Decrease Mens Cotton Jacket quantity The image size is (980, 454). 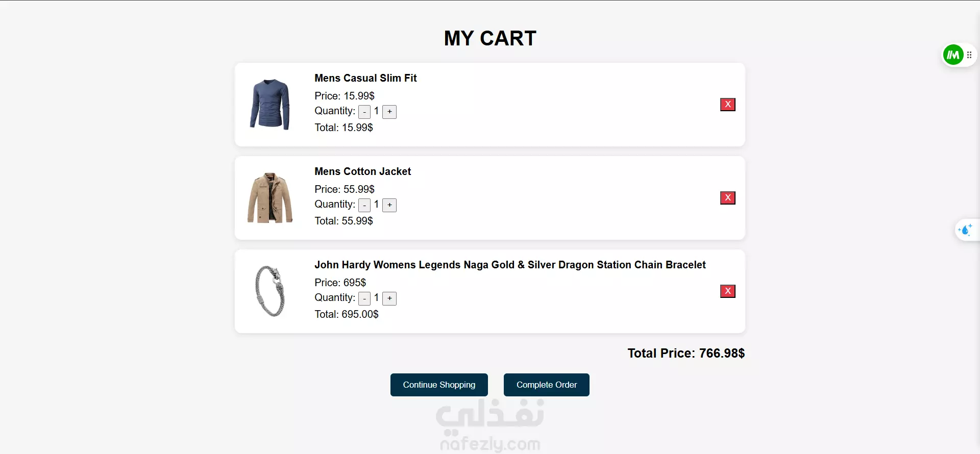[364, 205]
